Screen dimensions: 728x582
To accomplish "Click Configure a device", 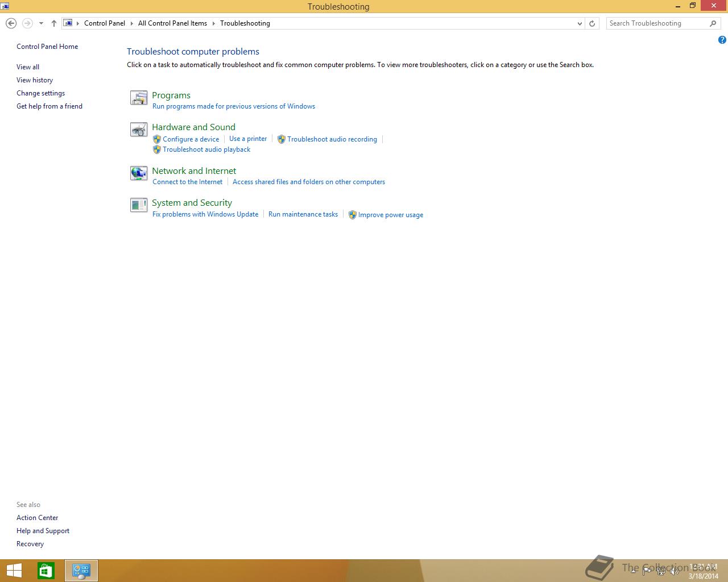I will (x=191, y=139).
